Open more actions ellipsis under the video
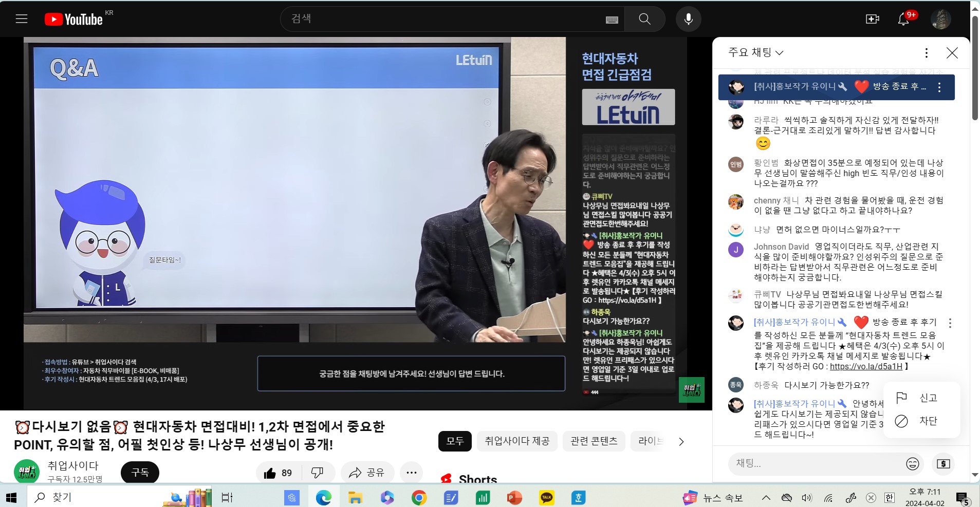980x507 pixels. [x=411, y=473]
